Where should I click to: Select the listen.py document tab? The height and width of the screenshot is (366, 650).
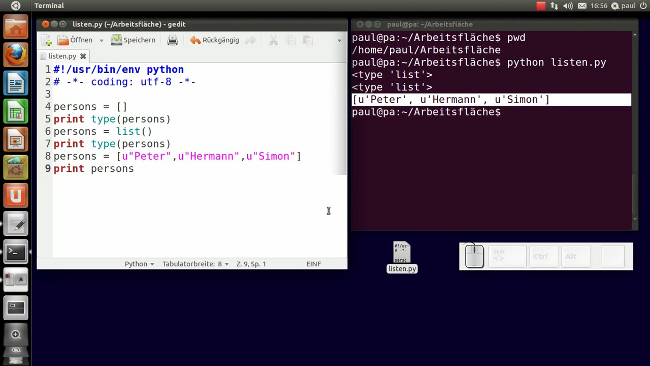pos(62,56)
